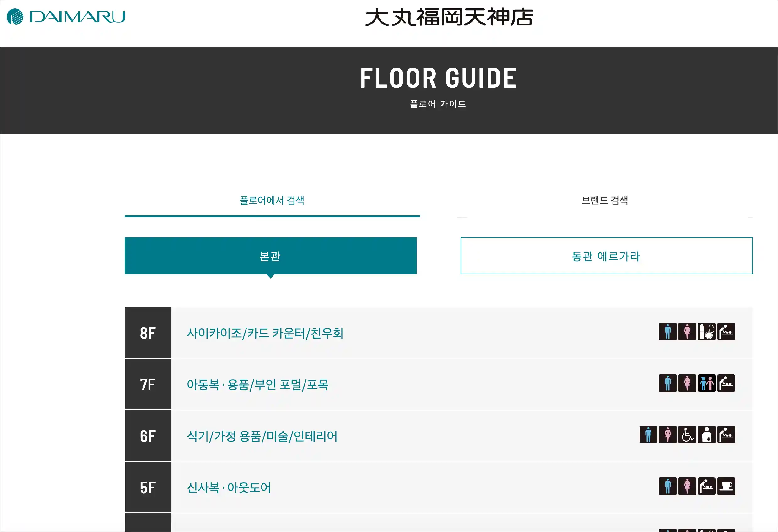Click the Daimaru logo

(x=66, y=17)
